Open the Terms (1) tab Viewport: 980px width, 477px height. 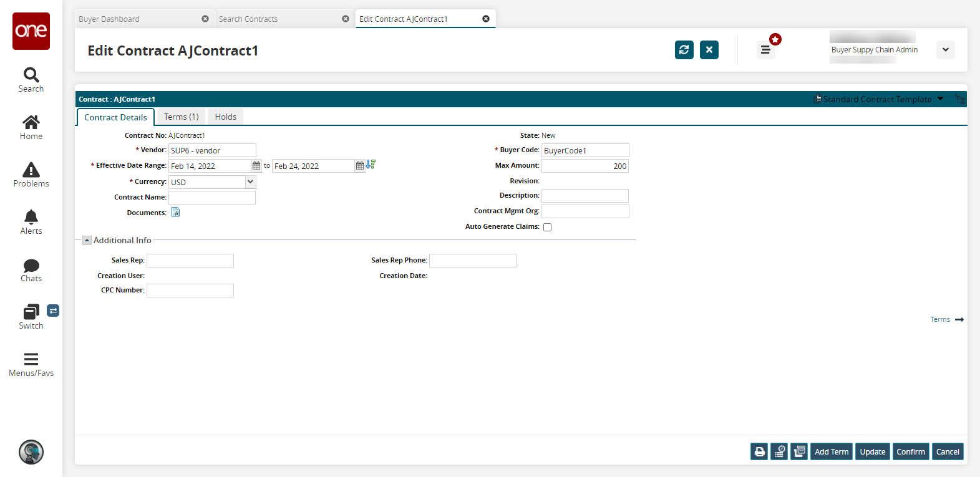point(182,117)
